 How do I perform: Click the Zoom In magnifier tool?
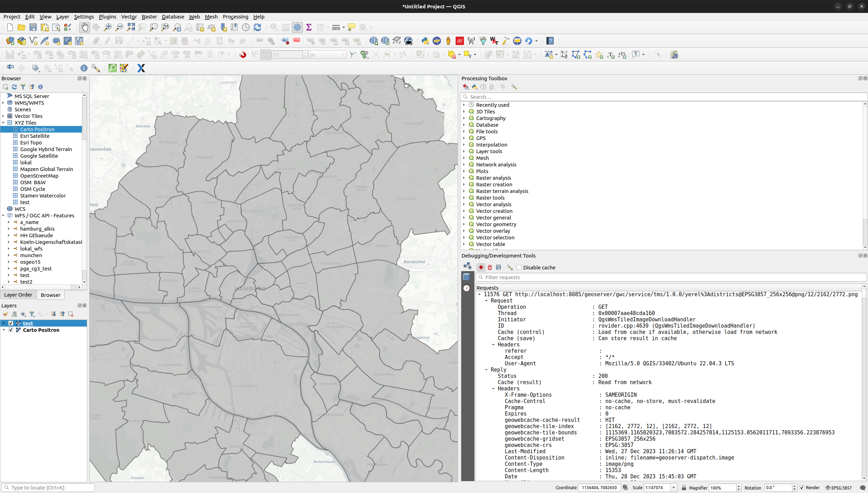(108, 27)
